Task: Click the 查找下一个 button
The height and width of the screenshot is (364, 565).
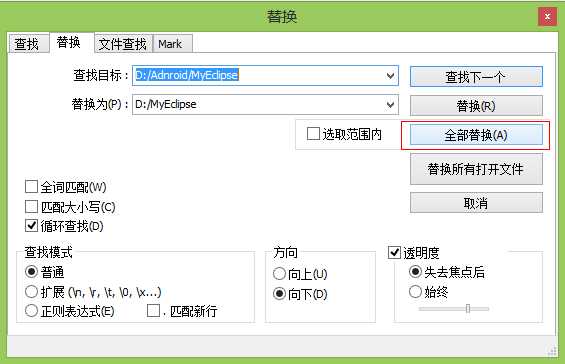Action: (476, 76)
